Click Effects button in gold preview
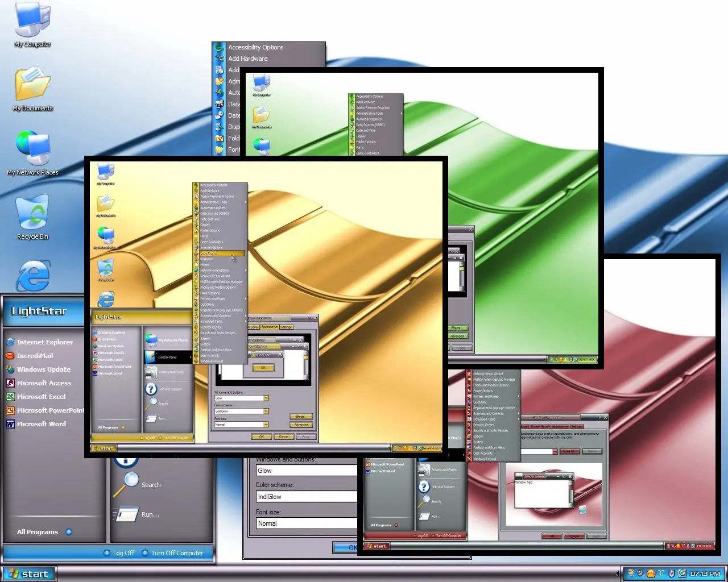This screenshot has width=728, height=582. [x=300, y=417]
